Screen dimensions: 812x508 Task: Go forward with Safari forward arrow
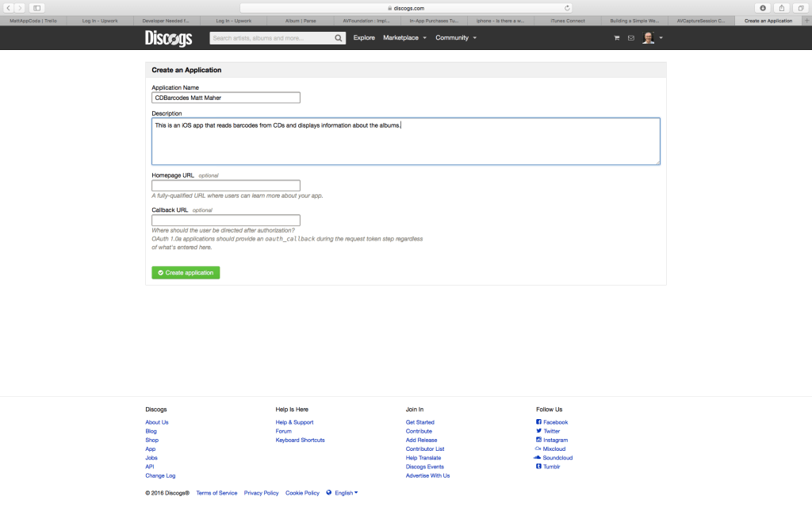point(20,8)
